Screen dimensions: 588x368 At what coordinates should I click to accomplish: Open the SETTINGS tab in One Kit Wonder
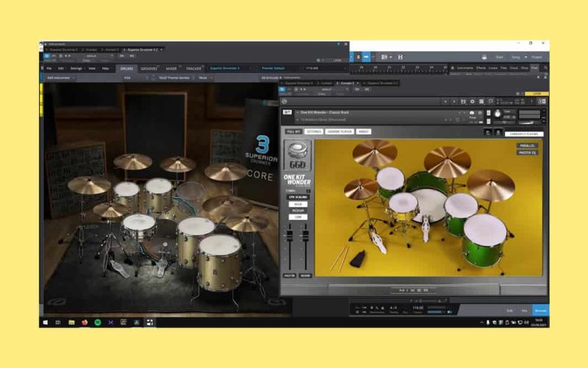point(314,132)
